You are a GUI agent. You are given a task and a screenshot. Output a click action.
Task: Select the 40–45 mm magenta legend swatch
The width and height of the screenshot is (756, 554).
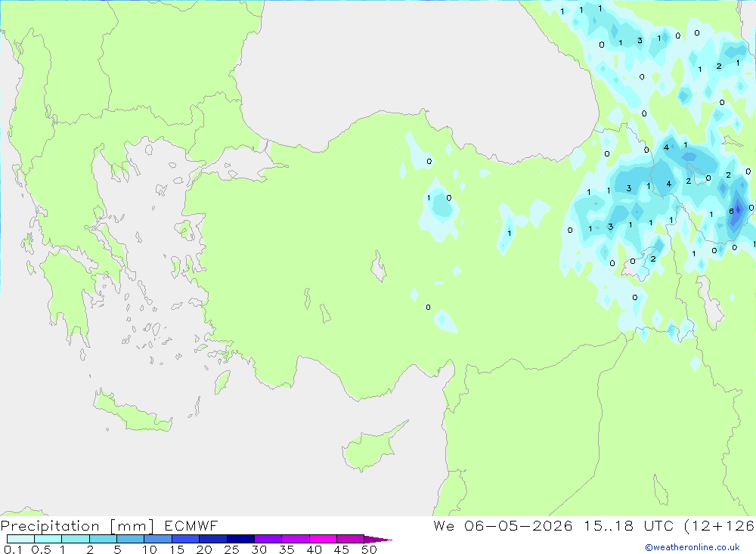point(323,539)
